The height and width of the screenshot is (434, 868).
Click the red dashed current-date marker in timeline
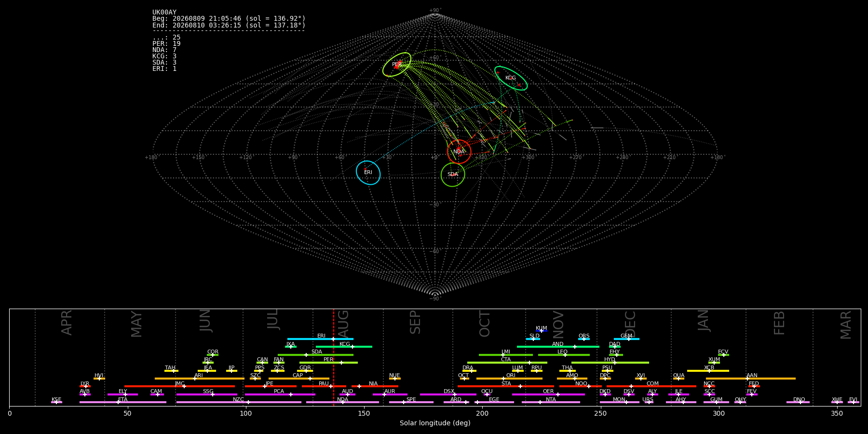(x=334, y=357)
